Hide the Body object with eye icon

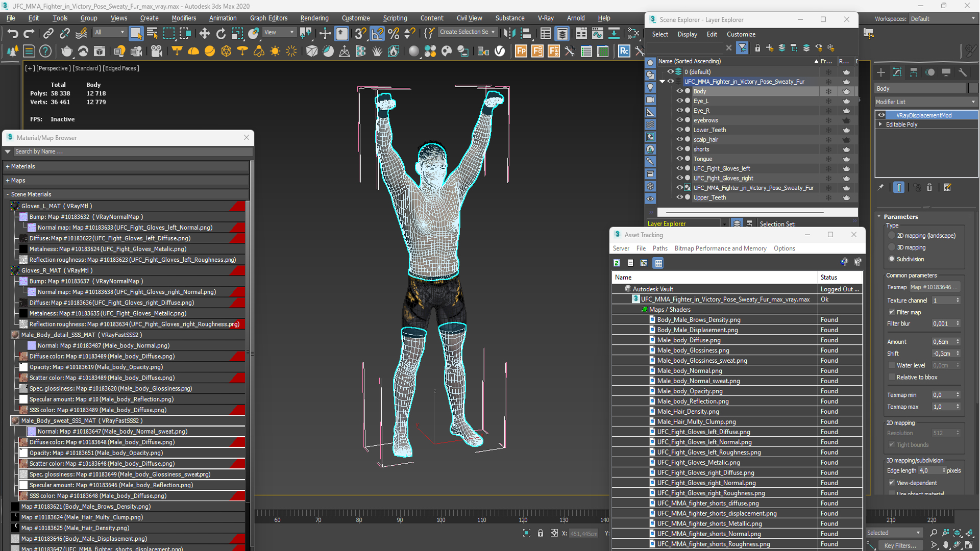coord(679,91)
